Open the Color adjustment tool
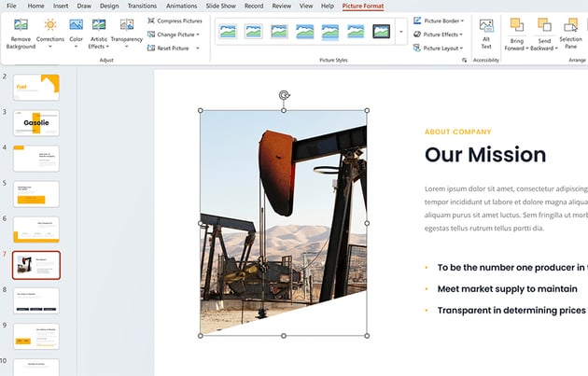 76,25
